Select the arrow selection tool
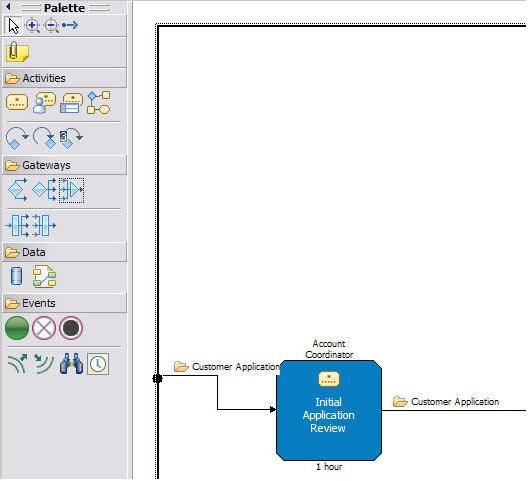 (13, 26)
